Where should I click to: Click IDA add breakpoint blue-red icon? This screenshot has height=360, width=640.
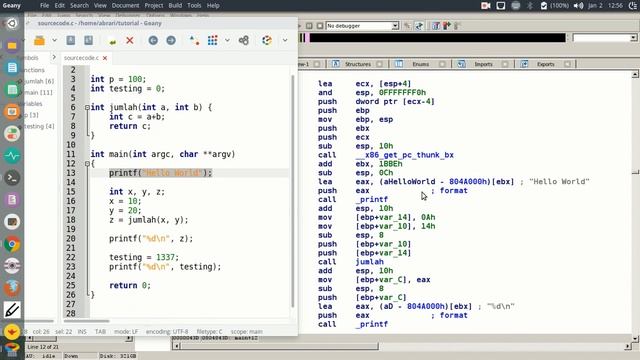(x=436, y=26)
